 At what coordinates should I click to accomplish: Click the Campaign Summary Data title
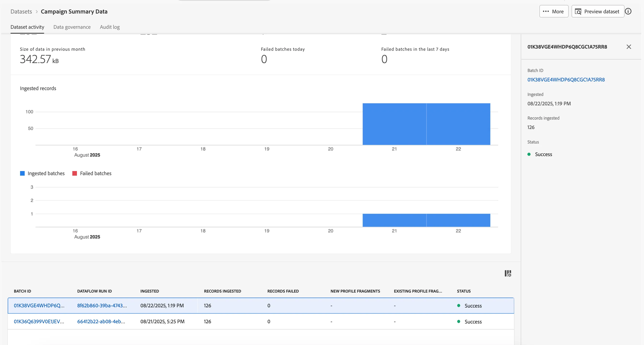click(74, 12)
